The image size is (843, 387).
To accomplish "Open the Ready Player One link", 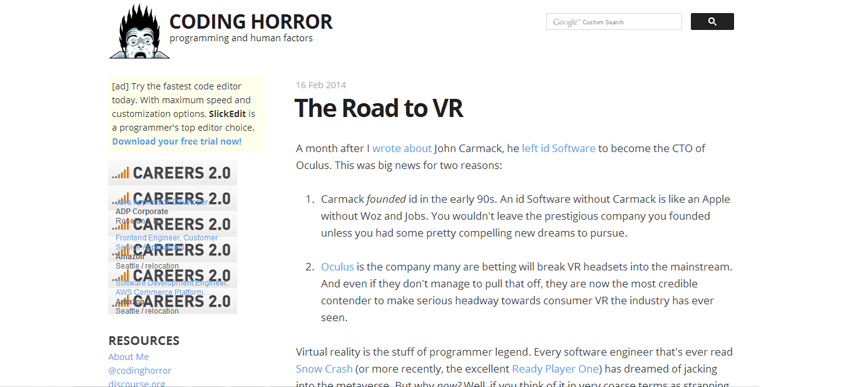I will [555, 369].
